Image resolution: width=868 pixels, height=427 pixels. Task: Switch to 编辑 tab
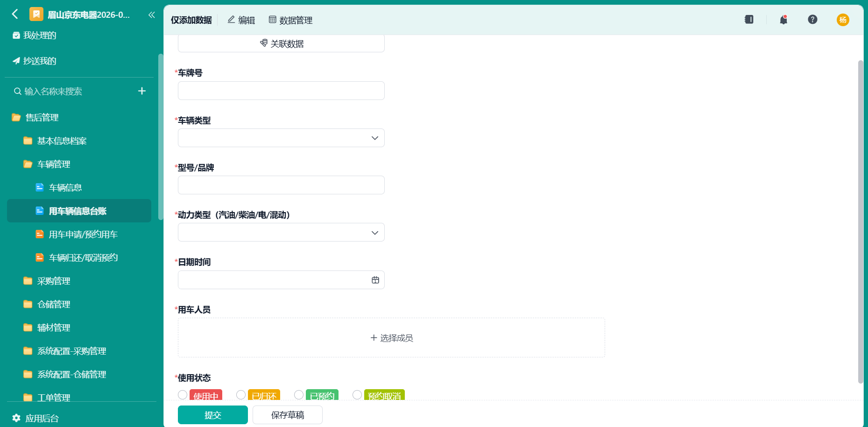click(x=241, y=20)
